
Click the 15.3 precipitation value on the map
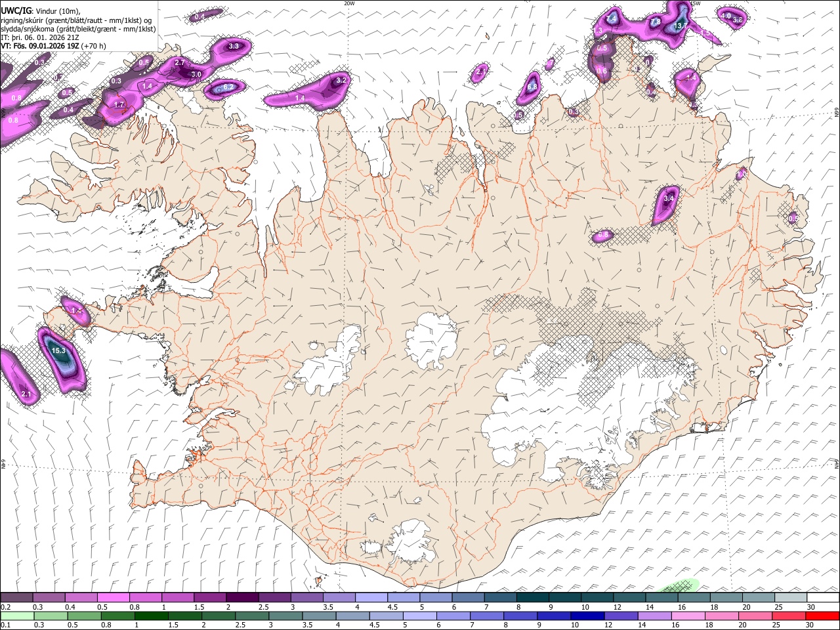pyautogui.click(x=58, y=351)
